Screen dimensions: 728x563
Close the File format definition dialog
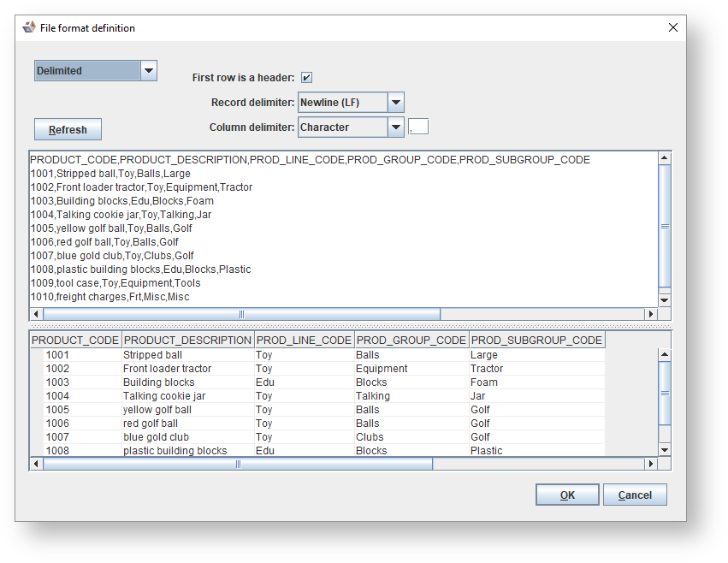tap(672, 27)
